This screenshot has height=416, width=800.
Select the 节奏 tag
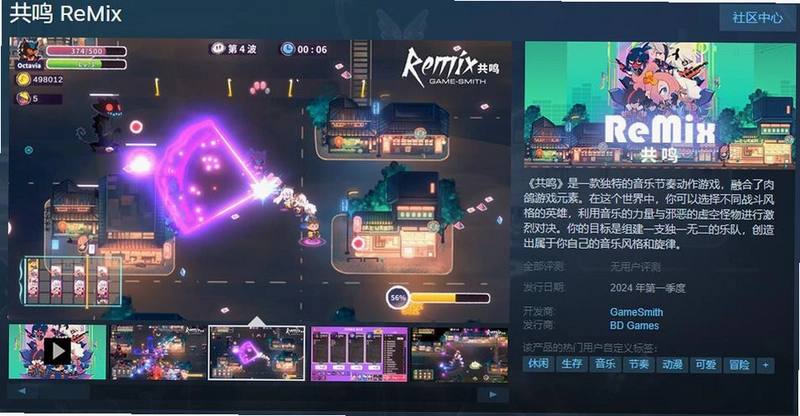639,364
